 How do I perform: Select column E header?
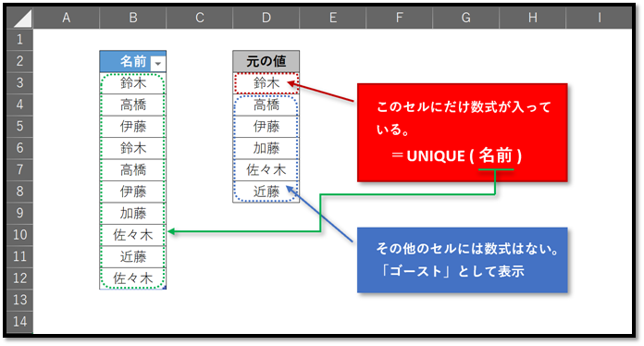tap(333, 18)
